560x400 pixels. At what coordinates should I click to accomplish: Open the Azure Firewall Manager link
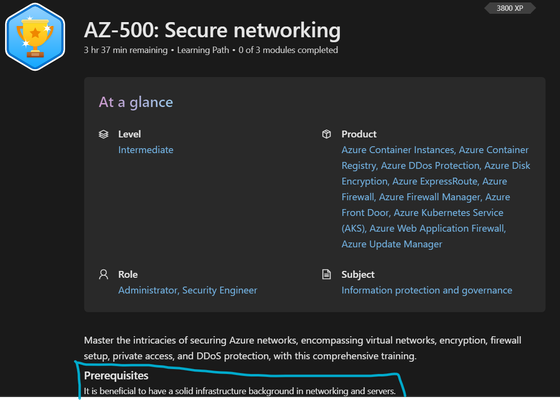[x=430, y=197]
